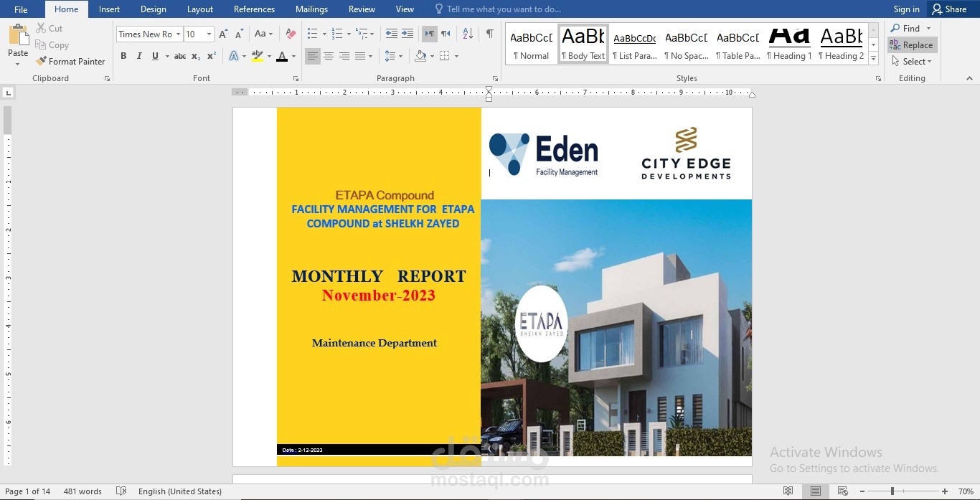
Task: Shrink font size with smaller A icon
Action: tap(239, 34)
